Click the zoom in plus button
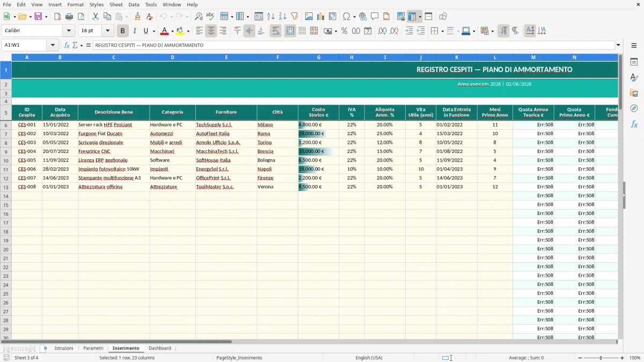 tap(623, 358)
